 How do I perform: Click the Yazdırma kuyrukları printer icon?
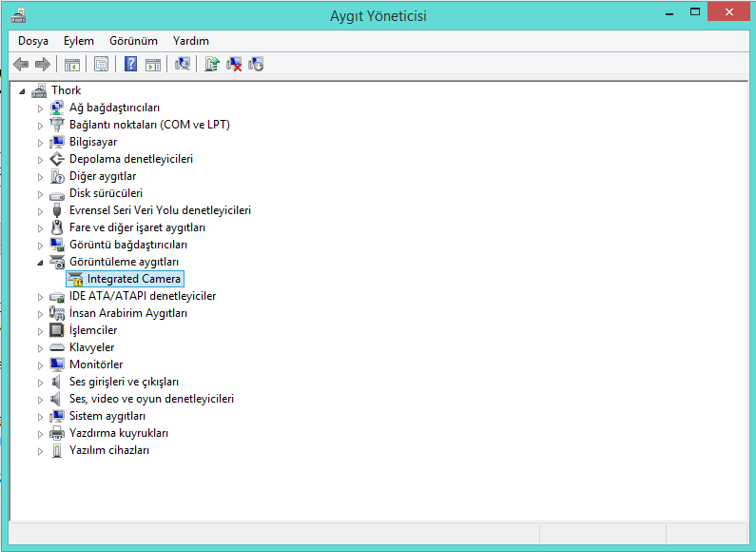point(57,433)
